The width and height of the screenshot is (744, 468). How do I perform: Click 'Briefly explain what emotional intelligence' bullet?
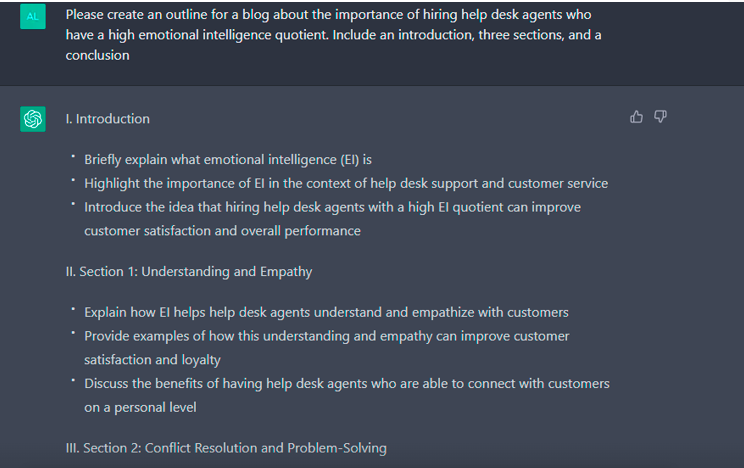(x=228, y=159)
